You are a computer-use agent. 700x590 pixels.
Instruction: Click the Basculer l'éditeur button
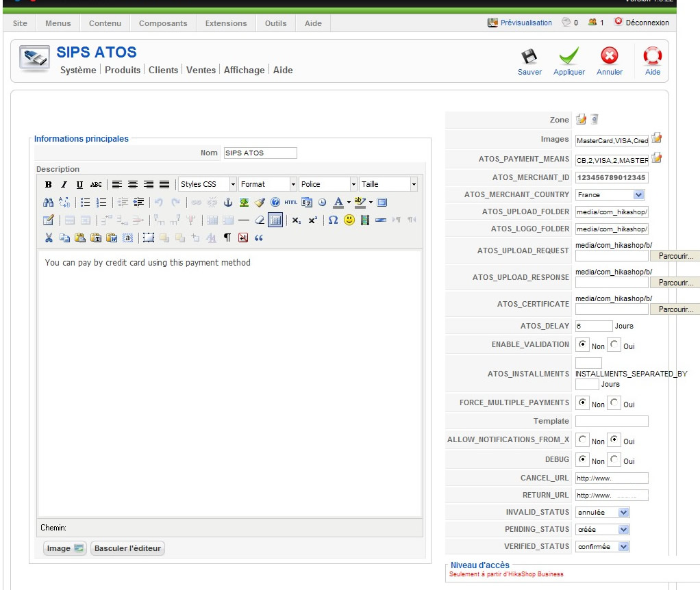(127, 548)
